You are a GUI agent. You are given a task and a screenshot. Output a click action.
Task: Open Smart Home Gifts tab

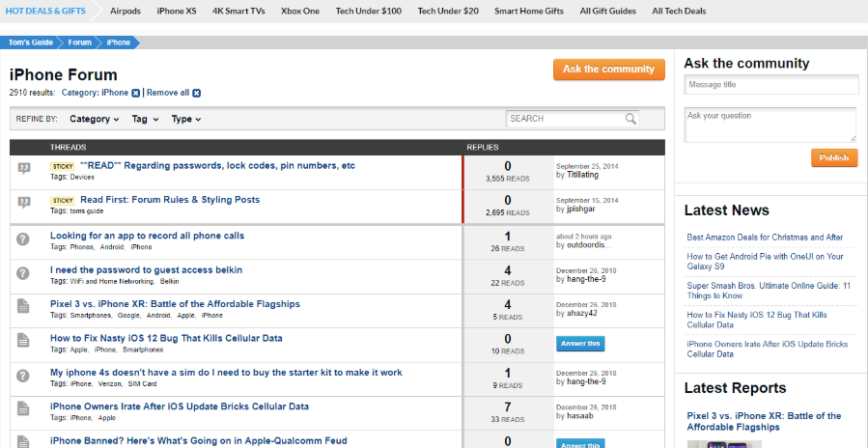tap(529, 11)
